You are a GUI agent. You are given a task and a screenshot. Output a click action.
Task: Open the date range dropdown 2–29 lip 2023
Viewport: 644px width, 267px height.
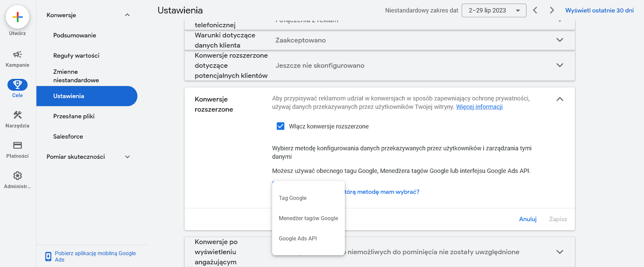(x=494, y=10)
